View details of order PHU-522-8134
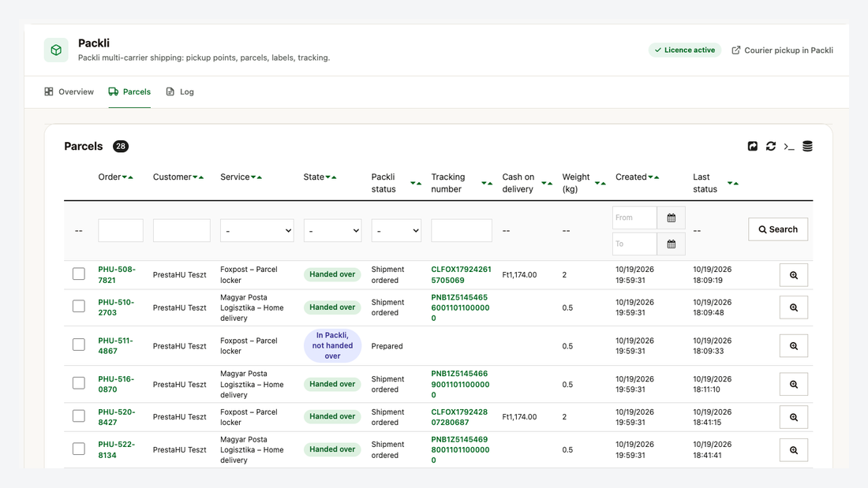This screenshot has width=868, height=488. (793, 450)
